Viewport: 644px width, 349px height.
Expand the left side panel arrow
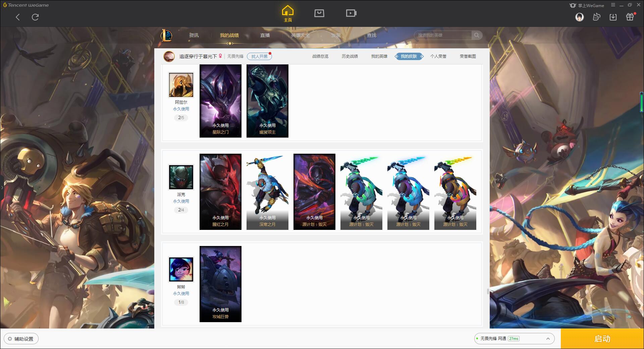click(2, 188)
